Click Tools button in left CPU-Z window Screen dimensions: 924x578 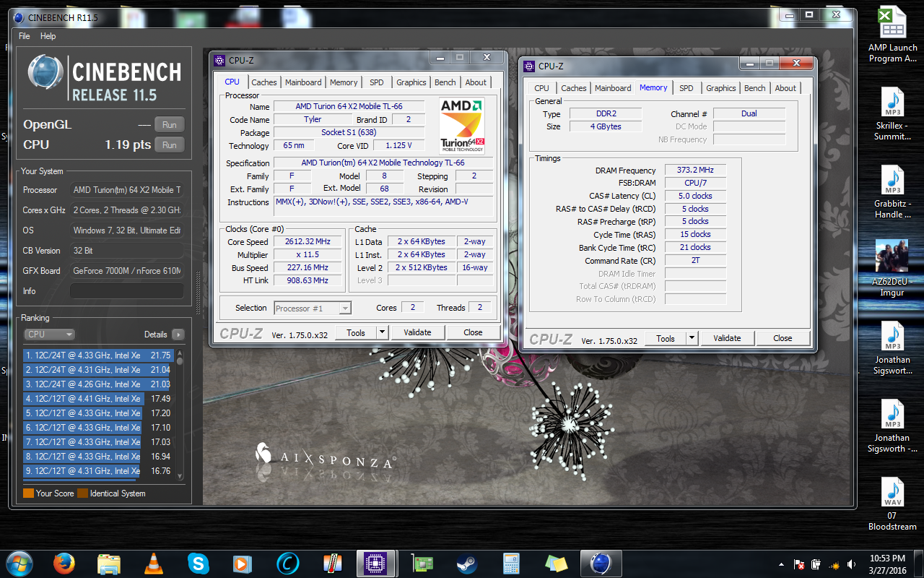click(356, 333)
